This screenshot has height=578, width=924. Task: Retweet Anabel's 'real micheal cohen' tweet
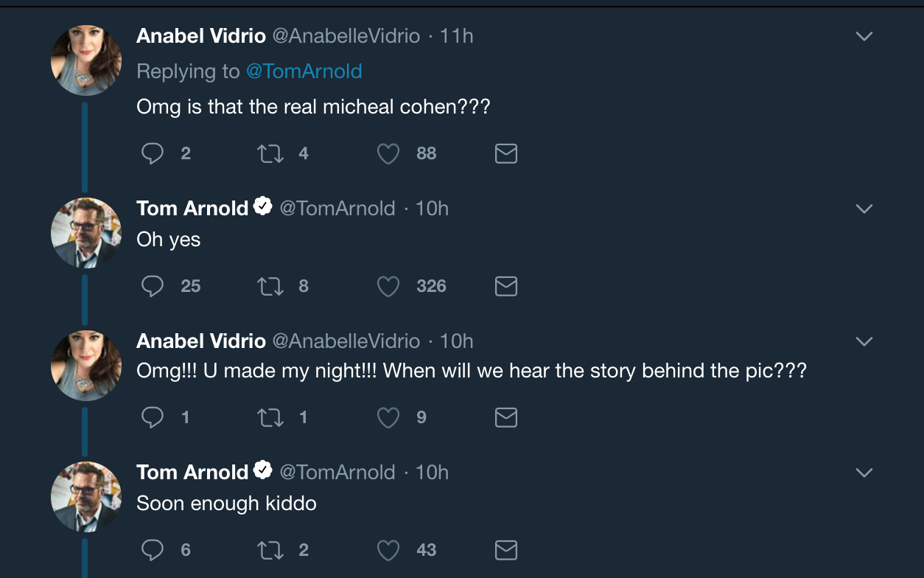pos(270,153)
